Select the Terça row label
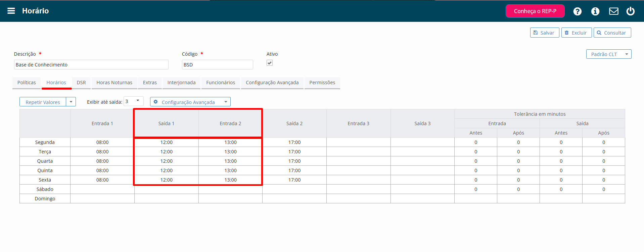Screen dimensions: 644x252 (x=45, y=152)
